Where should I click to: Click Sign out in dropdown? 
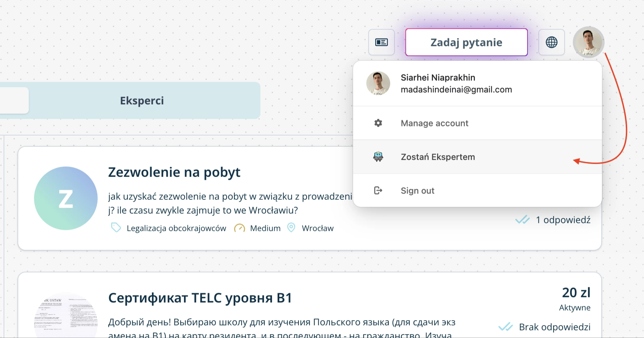point(417,191)
